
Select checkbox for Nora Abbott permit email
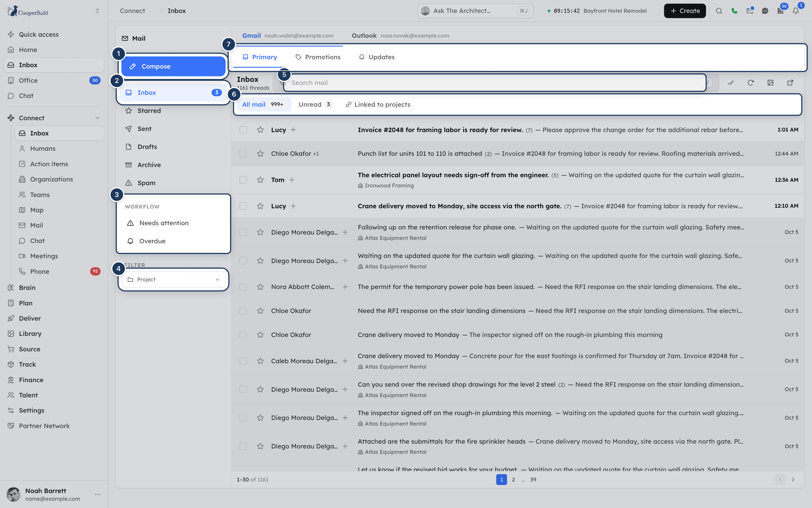243,287
